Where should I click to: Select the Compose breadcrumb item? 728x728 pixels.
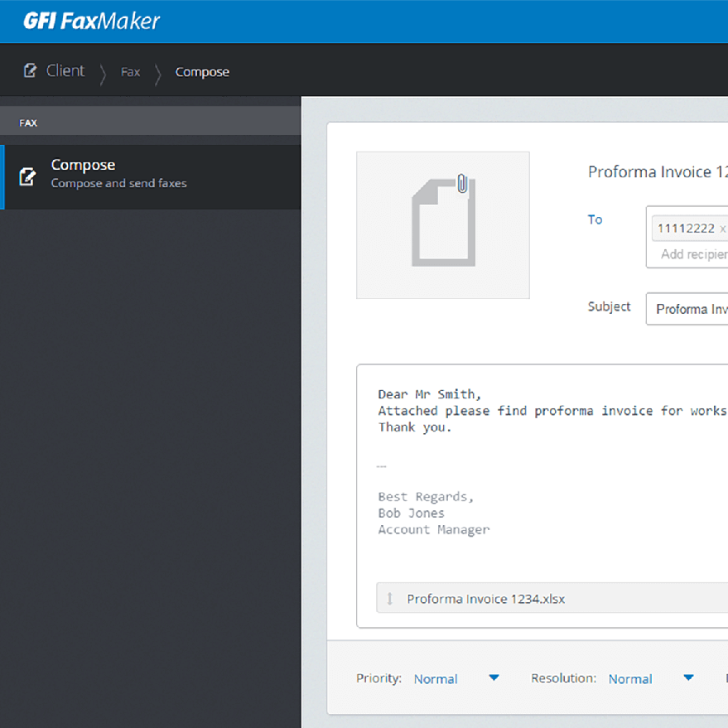(202, 72)
